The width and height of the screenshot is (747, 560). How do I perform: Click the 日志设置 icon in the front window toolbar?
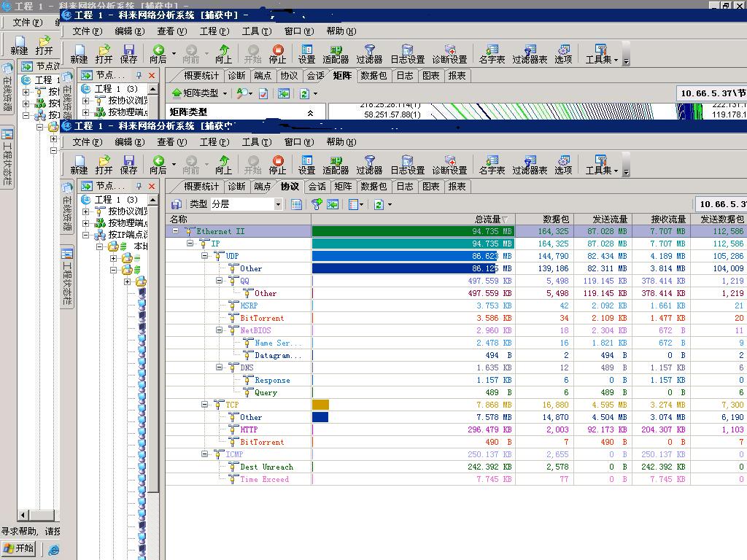coord(407,164)
